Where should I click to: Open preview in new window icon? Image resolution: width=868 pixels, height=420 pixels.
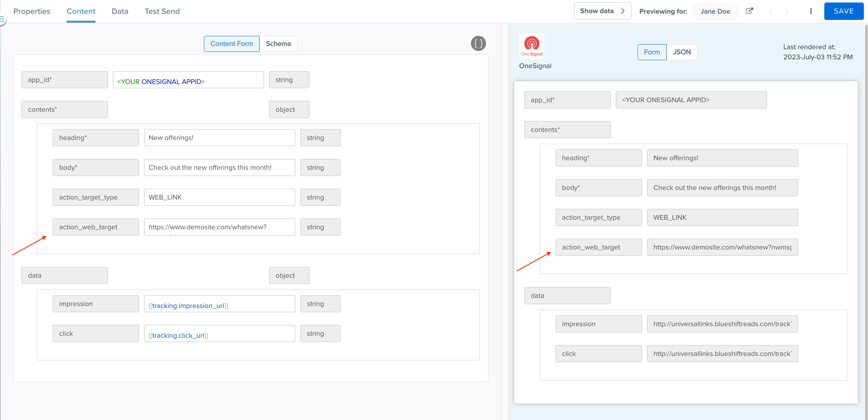tap(749, 11)
